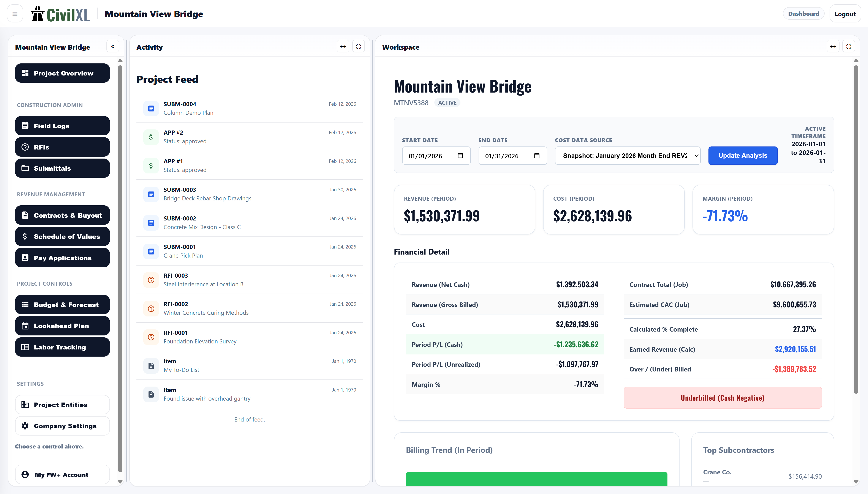Image resolution: width=868 pixels, height=494 pixels.
Task: Open calendar picker in Start Date field
Action: click(460, 156)
